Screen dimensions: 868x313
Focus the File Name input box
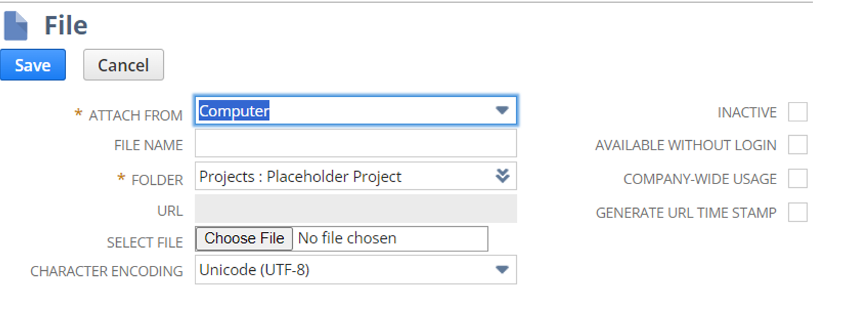point(355,144)
